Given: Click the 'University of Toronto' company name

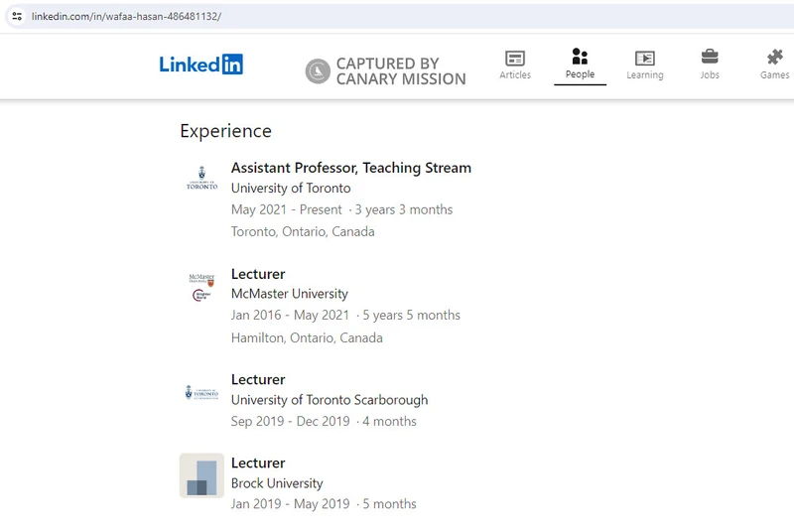Looking at the screenshot, I should (291, 189).
